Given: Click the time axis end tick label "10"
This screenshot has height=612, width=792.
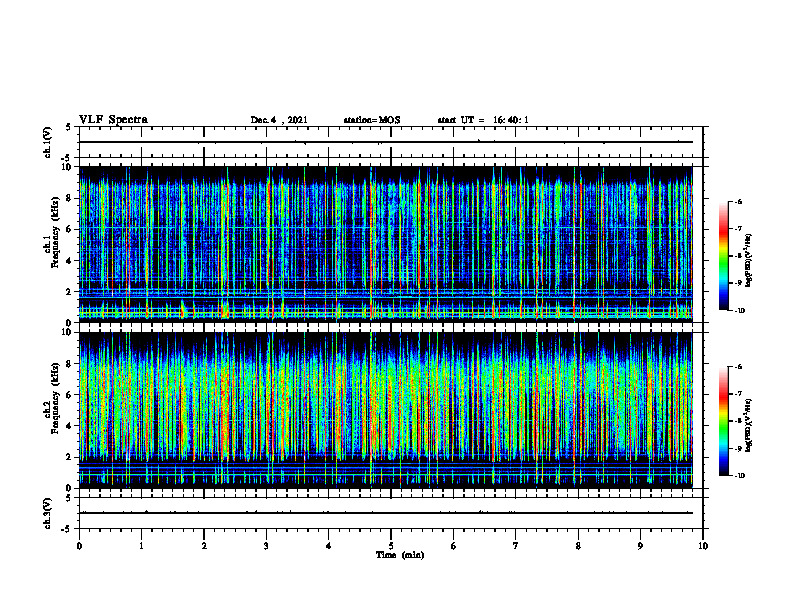Looking at the screenshot, I should click(x=703, y=546).
